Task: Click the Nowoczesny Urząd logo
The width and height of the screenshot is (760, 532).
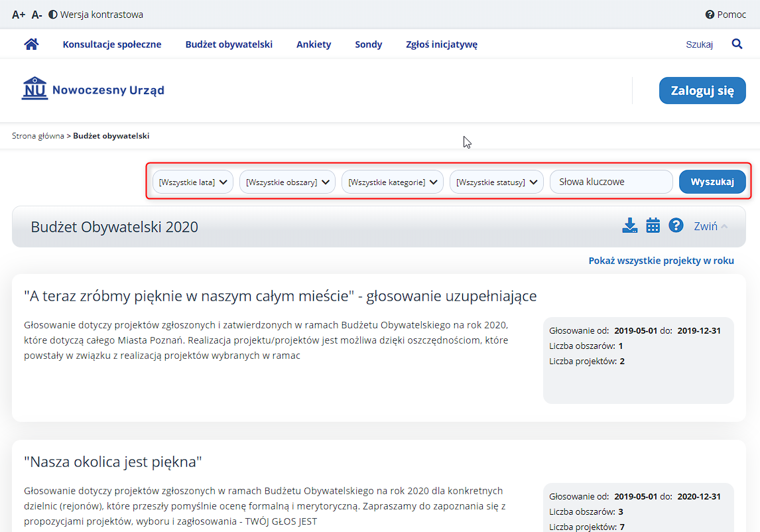Action: [x=93, y=89]
